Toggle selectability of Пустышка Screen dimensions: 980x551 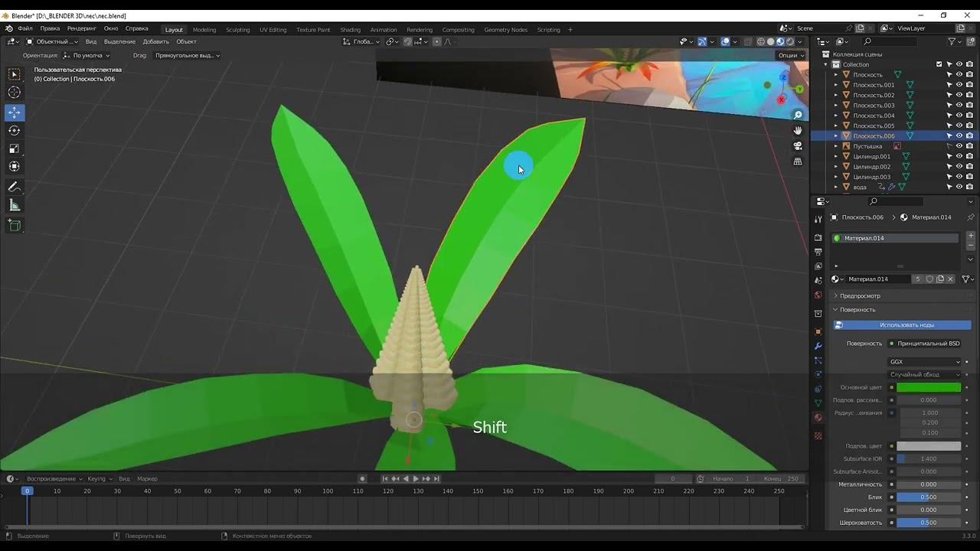pyautogui.click(x=949, y=146)
